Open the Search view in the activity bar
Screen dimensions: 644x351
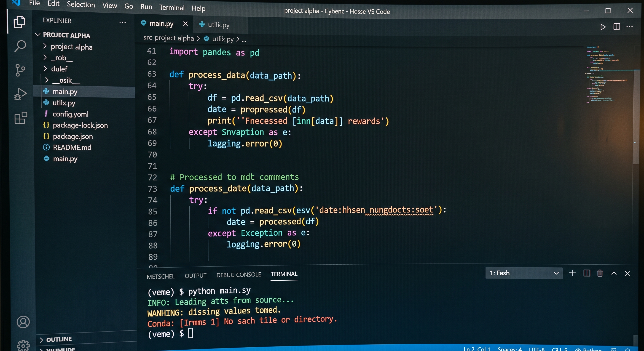pos(20,46)
